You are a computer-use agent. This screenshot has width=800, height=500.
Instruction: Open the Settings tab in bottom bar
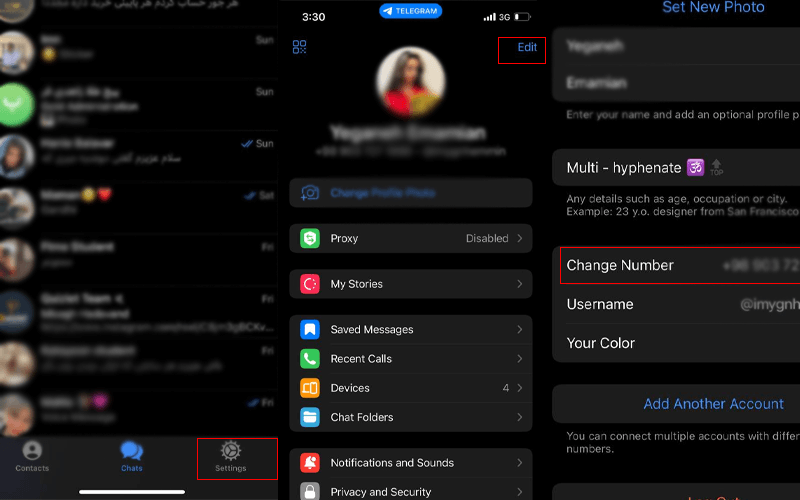(x=231, y=457)
